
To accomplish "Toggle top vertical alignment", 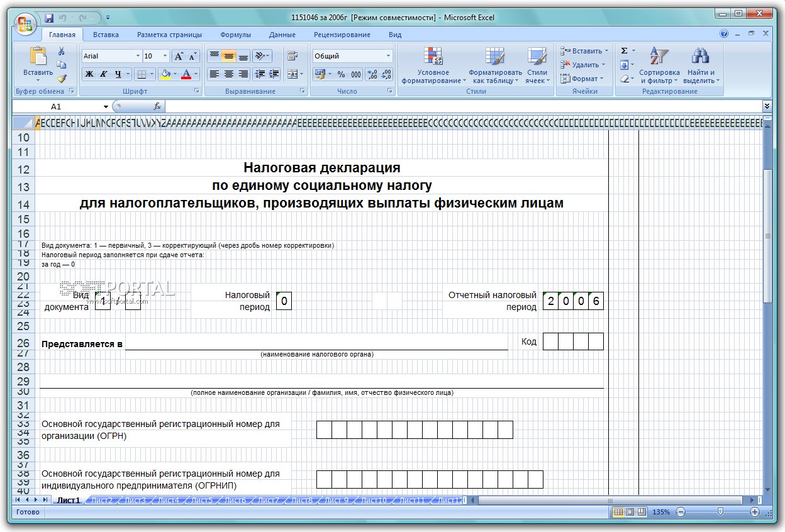I will click(214, 56).
